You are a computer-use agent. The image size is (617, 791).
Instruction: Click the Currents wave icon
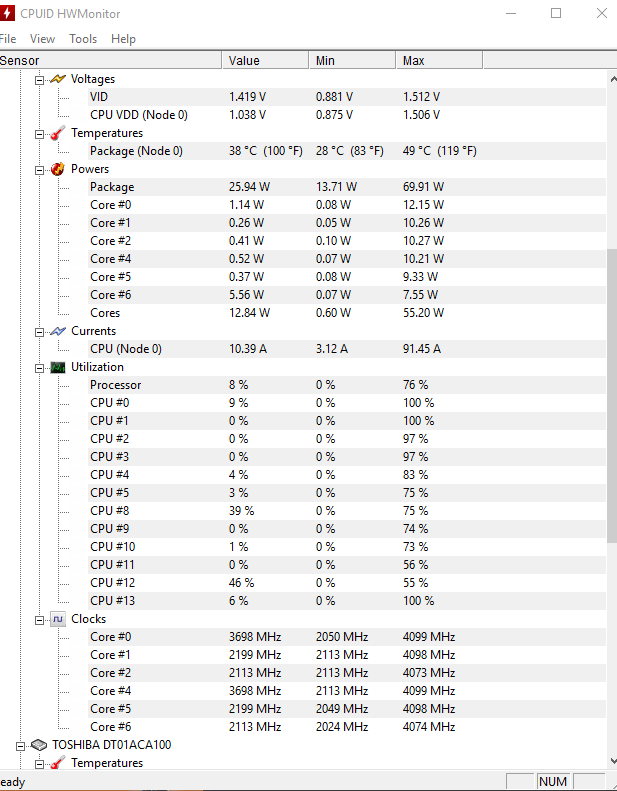[x=58, y=331]
